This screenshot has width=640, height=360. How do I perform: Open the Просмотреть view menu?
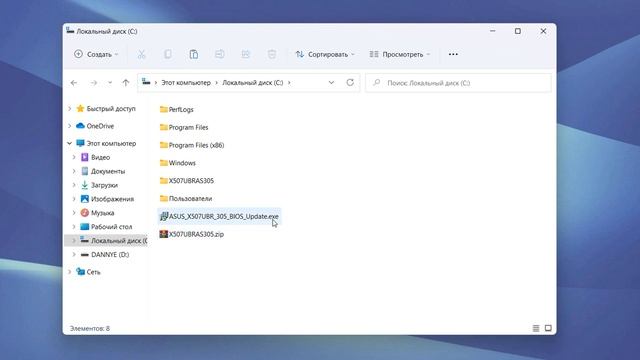click(x=400, y=54)
